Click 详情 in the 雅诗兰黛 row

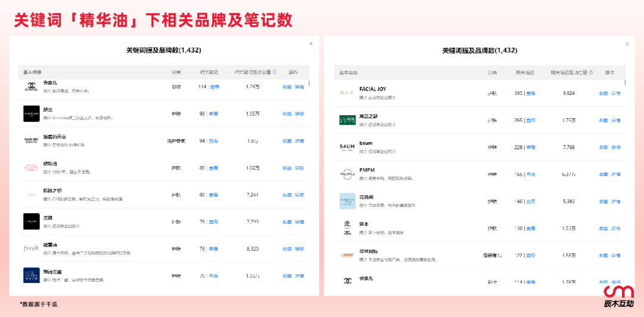[x=299, y=275]
